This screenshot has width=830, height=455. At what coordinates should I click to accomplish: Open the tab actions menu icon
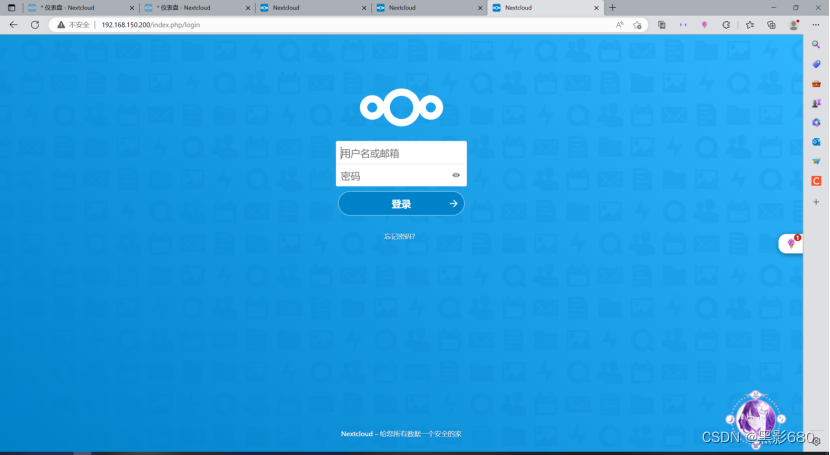pos(12,8)
